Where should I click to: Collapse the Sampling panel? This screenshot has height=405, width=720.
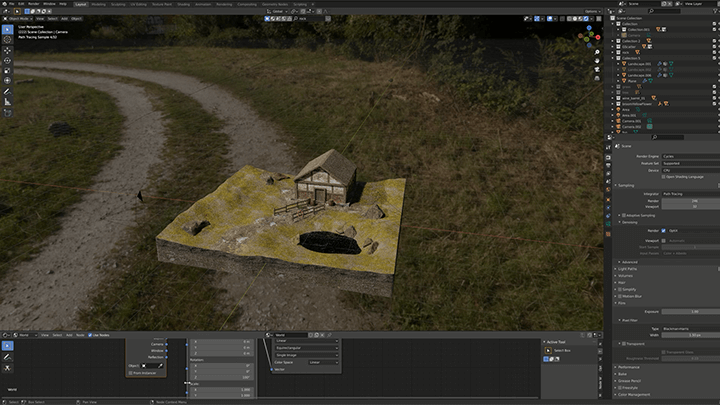point(625,186)
